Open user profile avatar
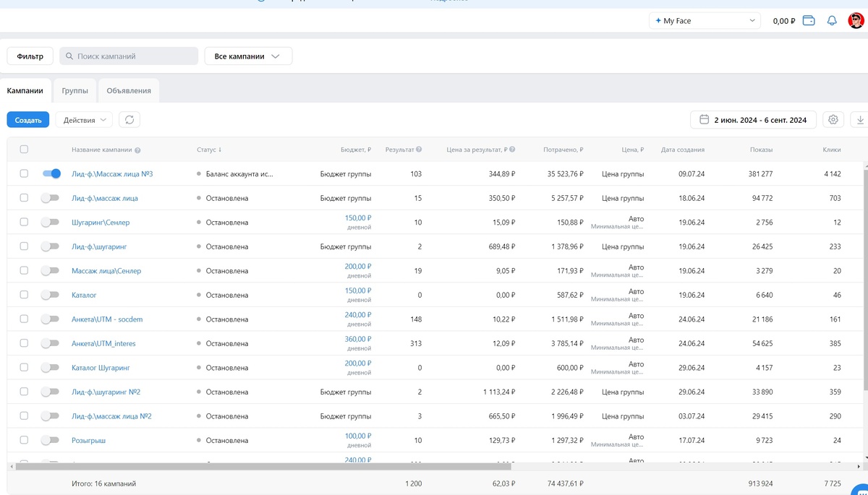 pos(856,21)
